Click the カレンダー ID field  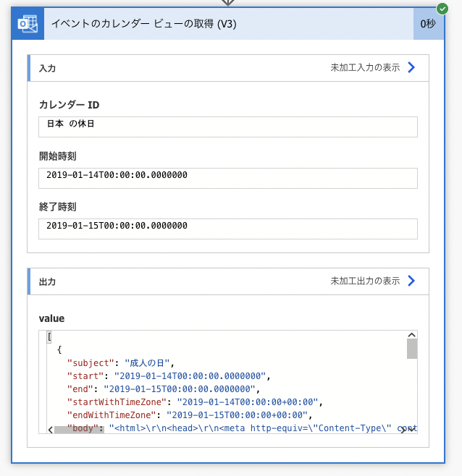click(228, 127)
